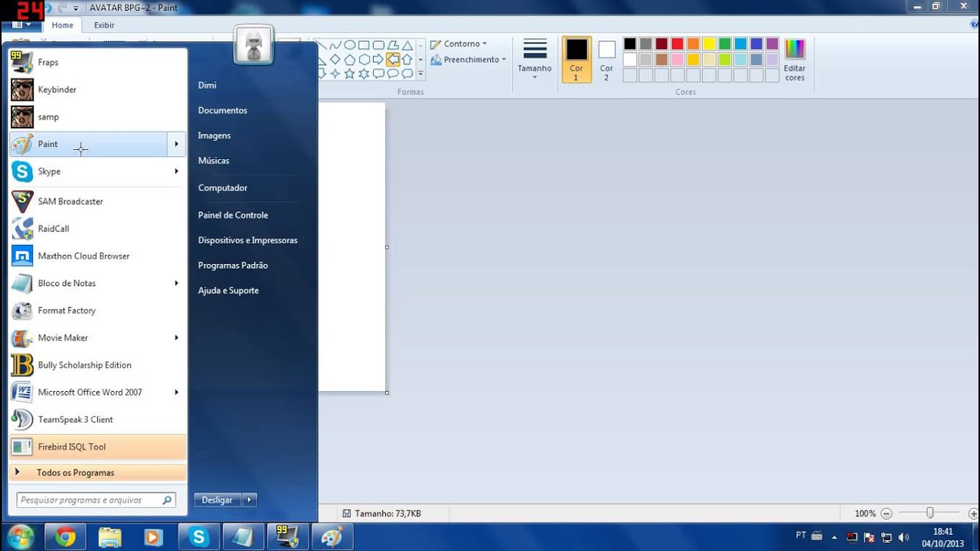This screenshot has height=551, width=980.
Task: Click the zoom out minus button
Action: [x=886, y=514]
